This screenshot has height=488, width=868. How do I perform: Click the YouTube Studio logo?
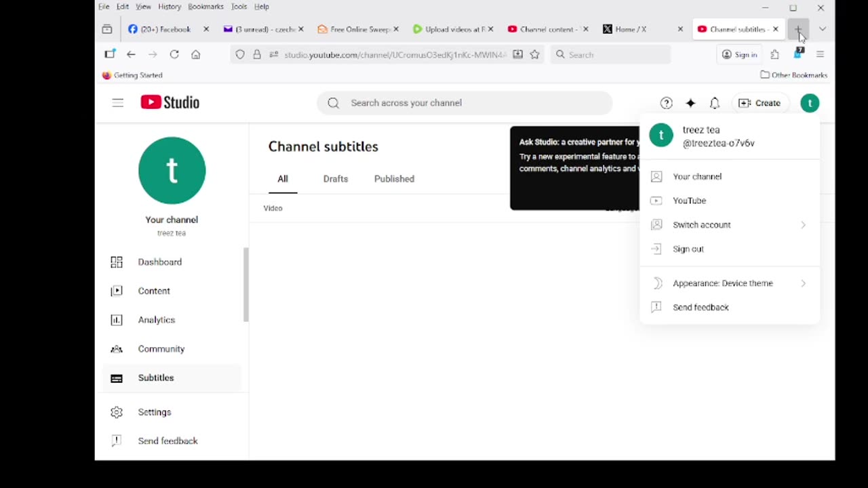tap(170, 102)
